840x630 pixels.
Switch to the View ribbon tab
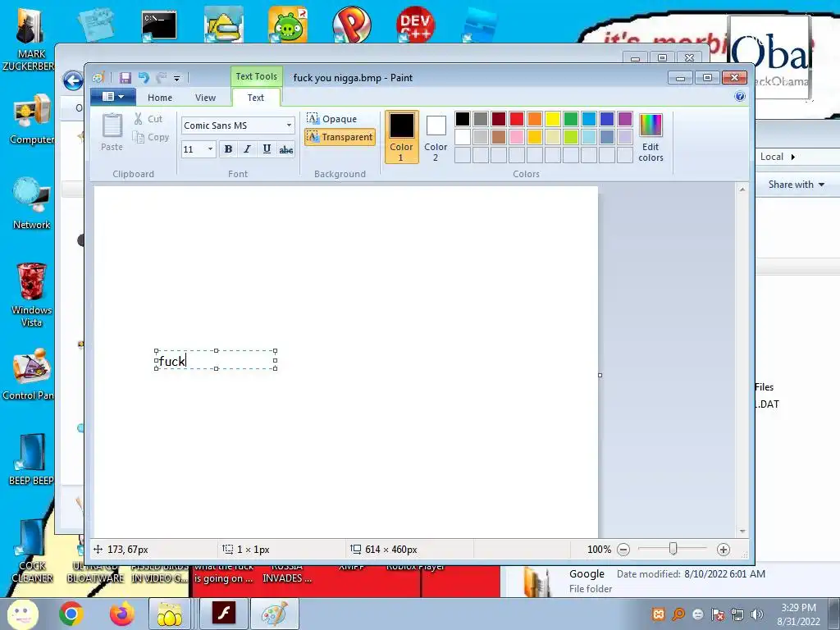point(205,98)
